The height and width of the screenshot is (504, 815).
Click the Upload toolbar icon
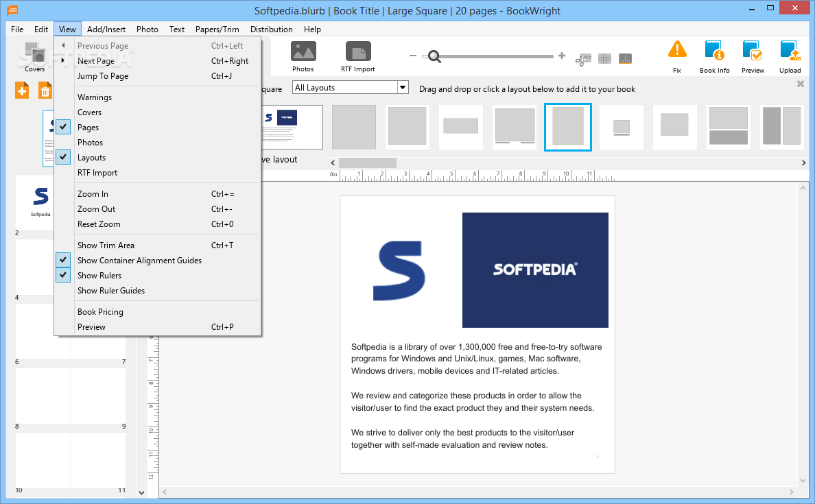tap(790, 57)
